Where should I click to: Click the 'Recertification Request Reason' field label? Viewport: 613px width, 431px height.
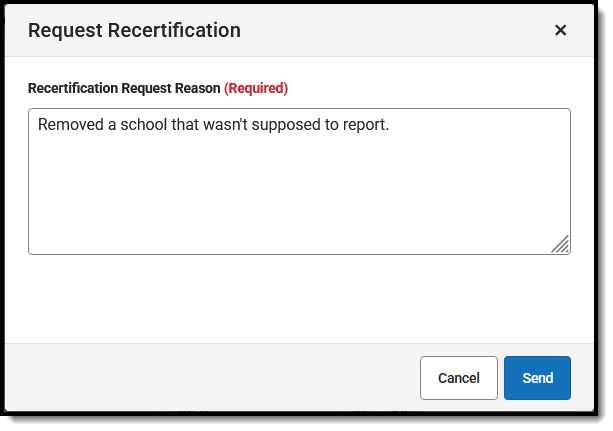[124, 88]
